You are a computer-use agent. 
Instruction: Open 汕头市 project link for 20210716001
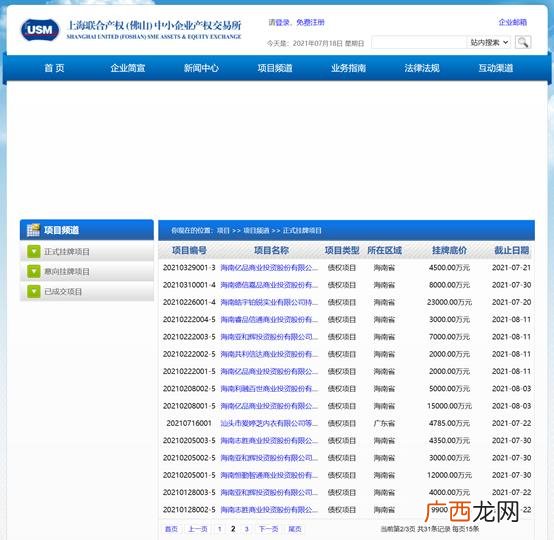coord(269,423)
